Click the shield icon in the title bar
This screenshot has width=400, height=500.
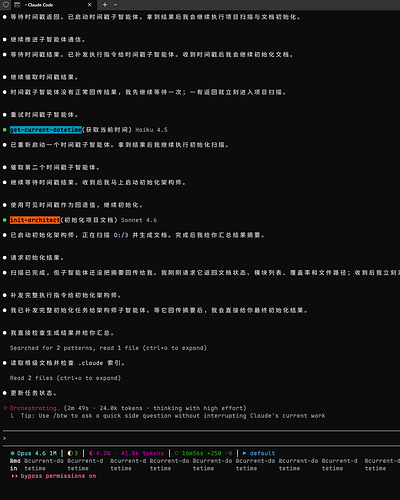[6, 5]
